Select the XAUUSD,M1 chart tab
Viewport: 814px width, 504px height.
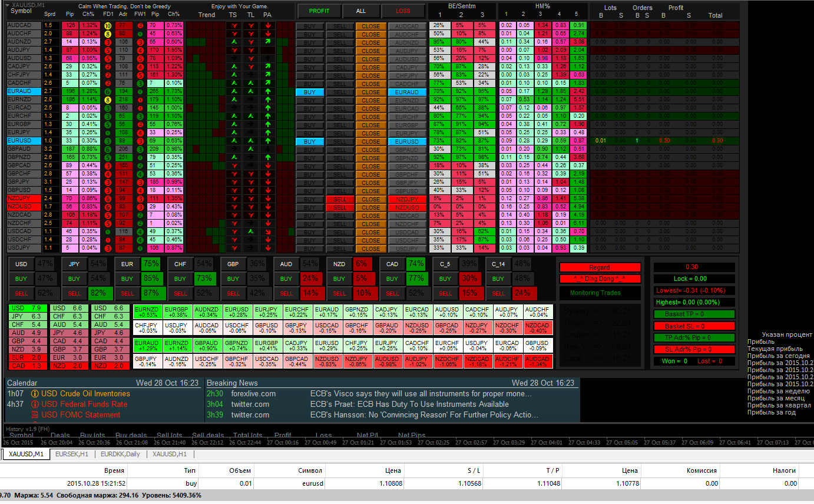pos(25,454)
